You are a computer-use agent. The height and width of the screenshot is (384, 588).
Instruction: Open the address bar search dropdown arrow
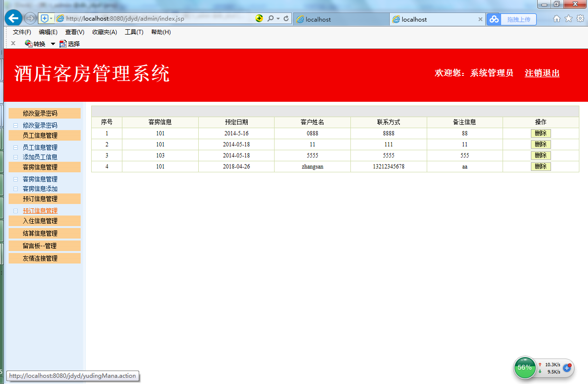coord(278,19)
